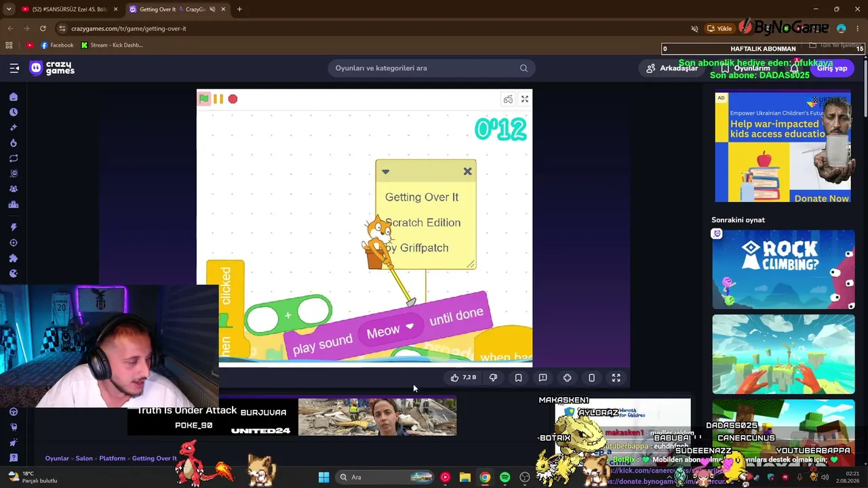Image resolution: width=868 pixels, height=488 pixels.
Task: Open the gamepad controller settings icon
Action: pos(508,100)
